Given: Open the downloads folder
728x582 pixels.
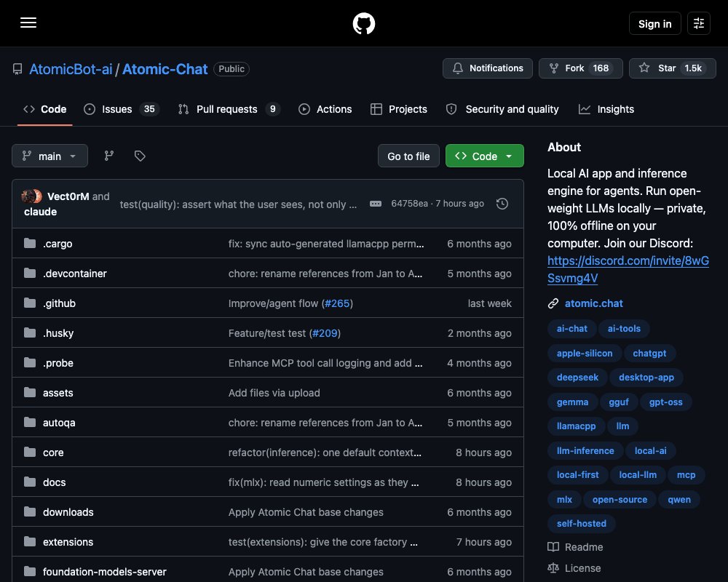Looking at the screenshot, I should point(68,512).
